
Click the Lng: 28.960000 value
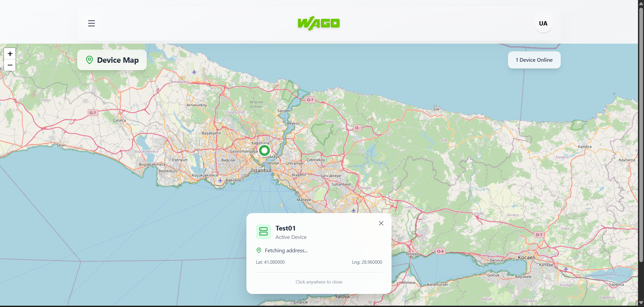pyautogui.click(x=367, y=262)
